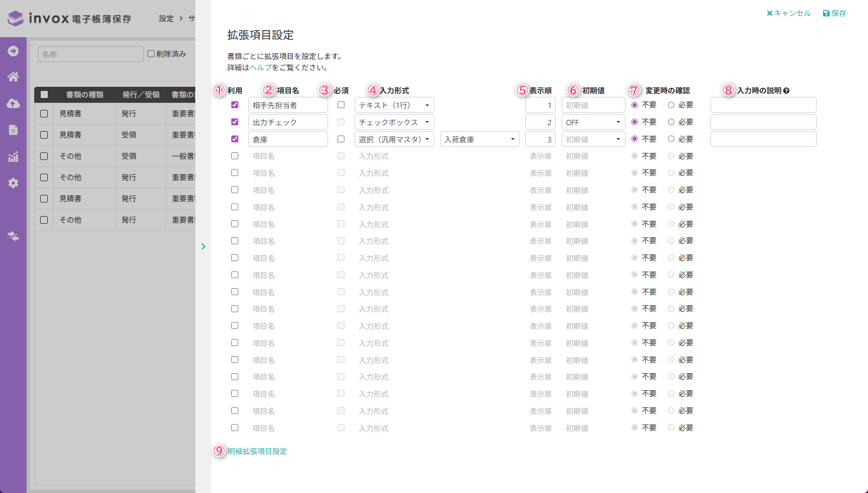Uncheck the 利用 checkbox for 相手先担当者
The width and height of the screenshot is (868, 493).
tap(235, 105)
